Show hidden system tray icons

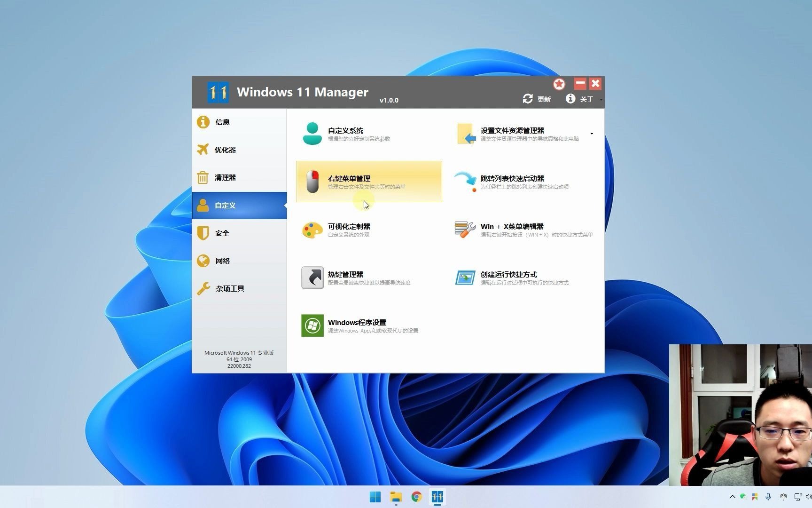point(732,497)
